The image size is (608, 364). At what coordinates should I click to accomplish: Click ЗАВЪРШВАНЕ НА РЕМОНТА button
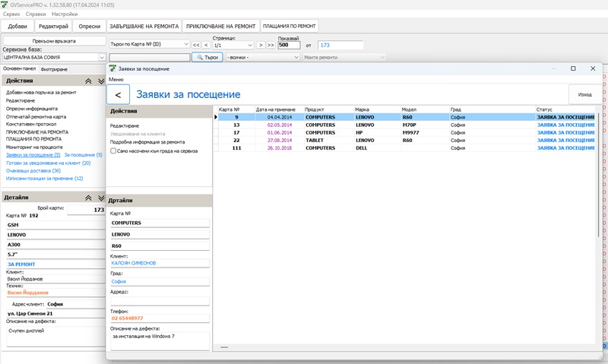coord(144,27)
